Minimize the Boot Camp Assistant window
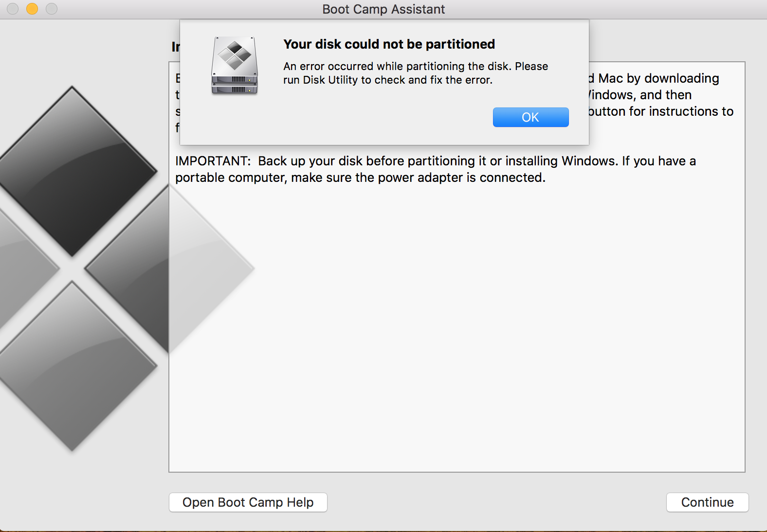 (x=32, y=9)
